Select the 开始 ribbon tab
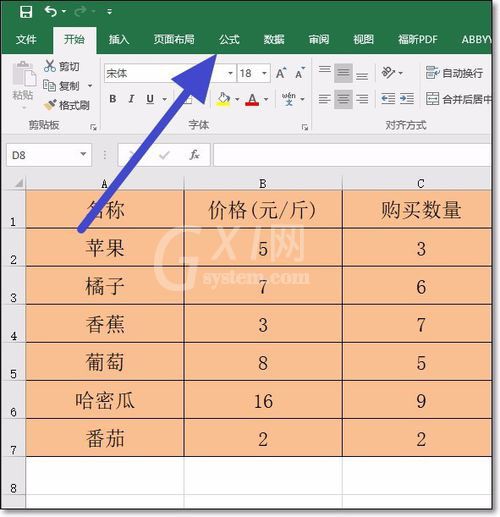 [74, 39]
